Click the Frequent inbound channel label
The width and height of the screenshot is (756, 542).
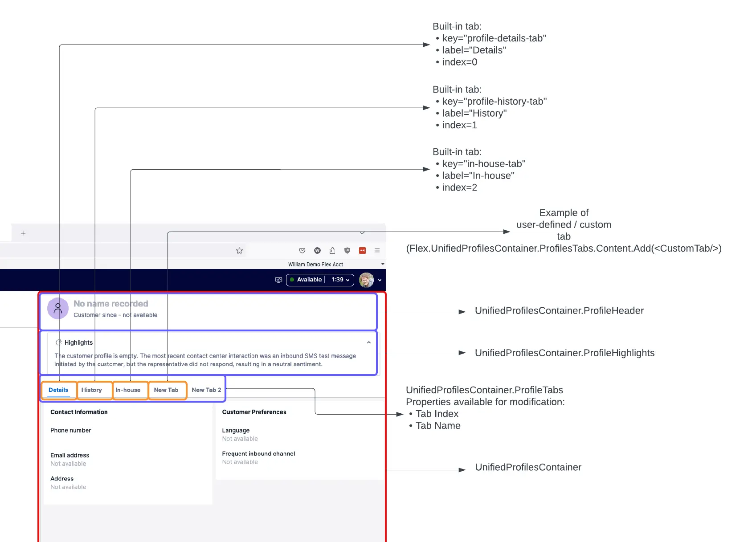pyautogui.click(x=258, y=454)
